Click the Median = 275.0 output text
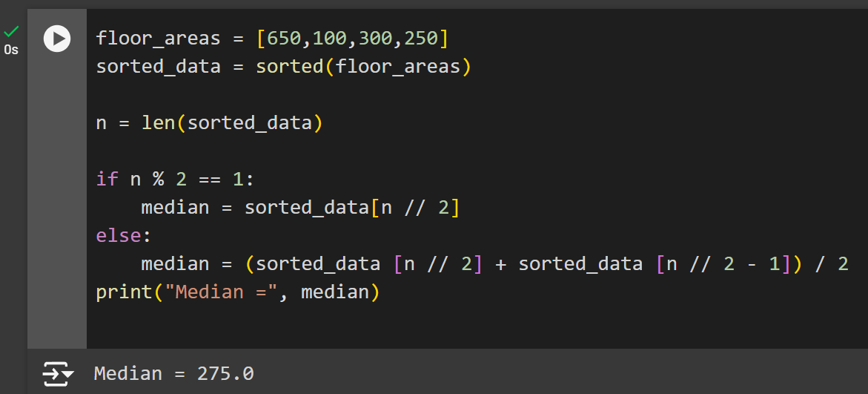This screenshot has height=394, width=868. point(173,373)
